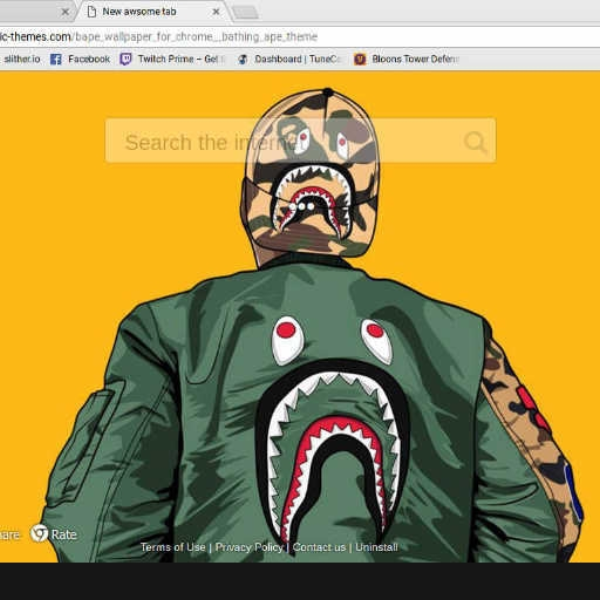
Task: Open the Privacy Policy link
Action: (249, 547)
